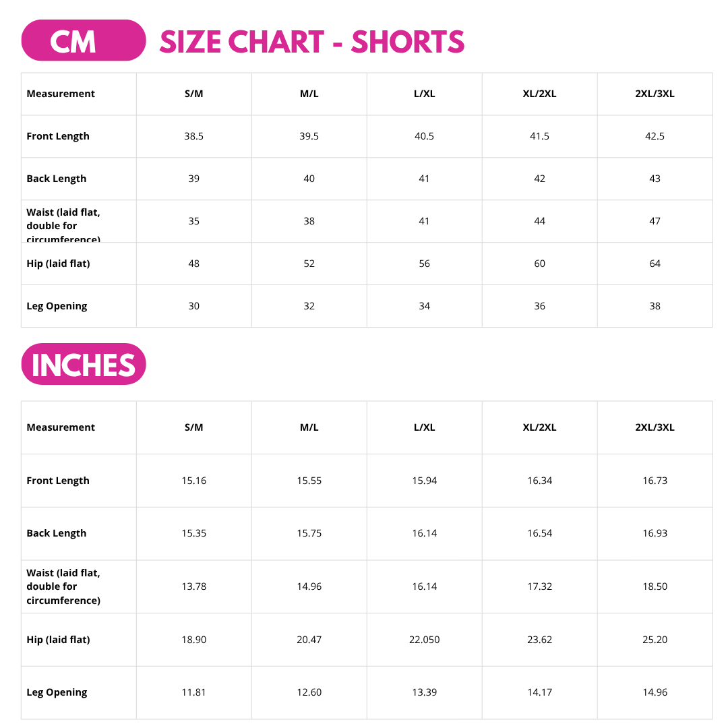
Task: Click the XL/2XL header in inches table
Action: point(539,427)
